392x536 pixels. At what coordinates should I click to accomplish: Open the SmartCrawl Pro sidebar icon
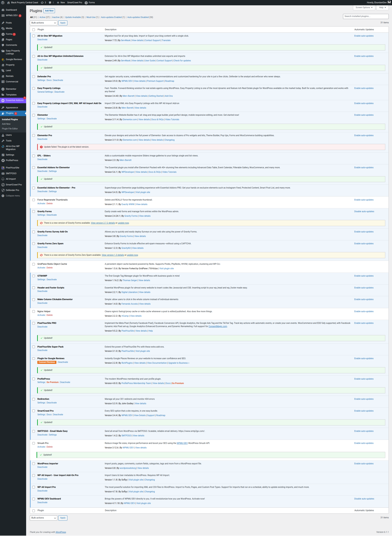pyautogui.click(x=3, y=185)
